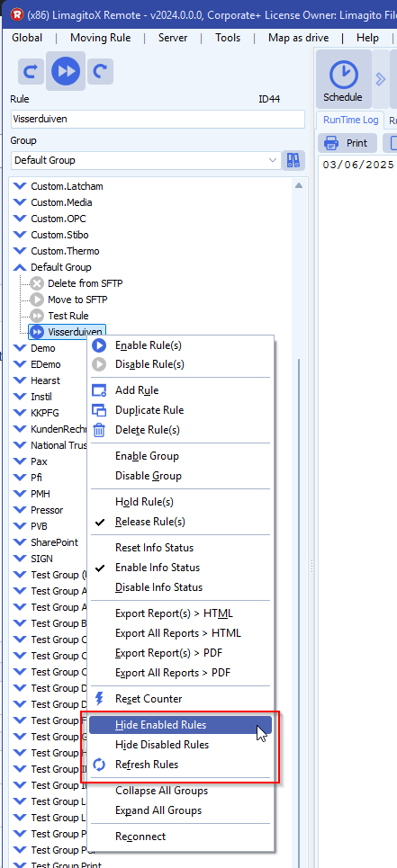Screen dimensions: 397x868
Task: Expand the Custom.Stibo group
Action: coord(20,235)
